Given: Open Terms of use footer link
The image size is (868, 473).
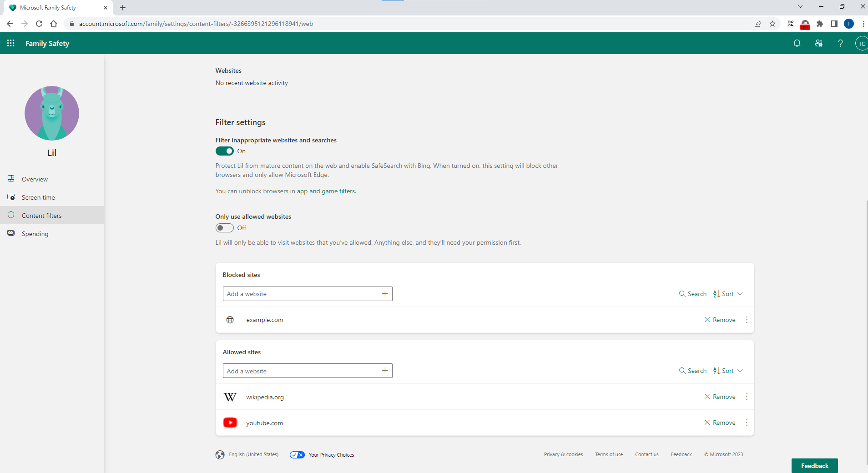Looking at the screenshot, I should (609, 454).
